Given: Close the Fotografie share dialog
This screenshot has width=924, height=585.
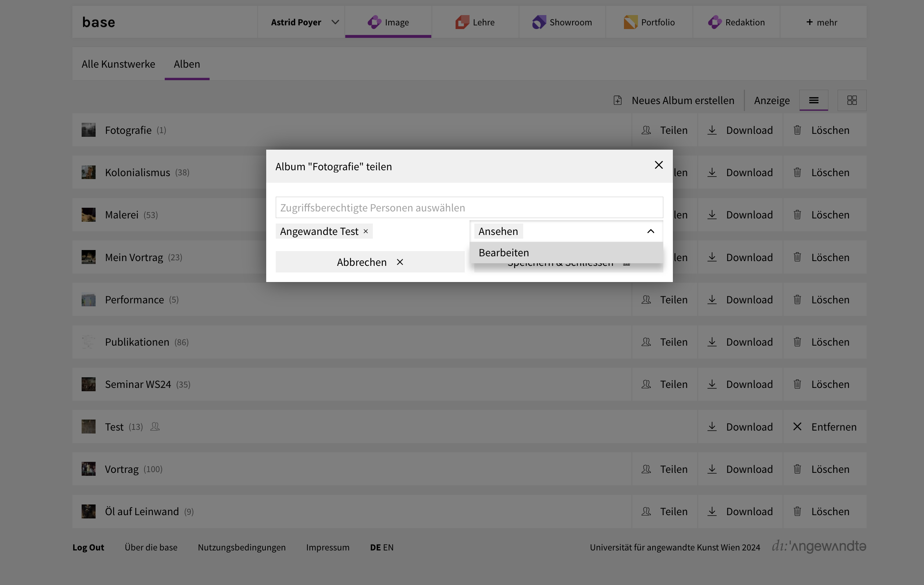Looking at the screenshot, I should click(x=659, y=165).
